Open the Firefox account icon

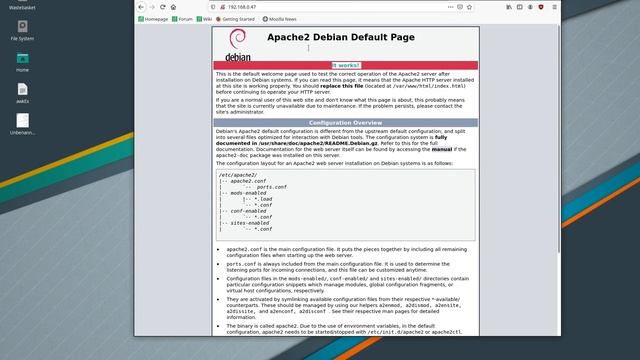[530, 7]
